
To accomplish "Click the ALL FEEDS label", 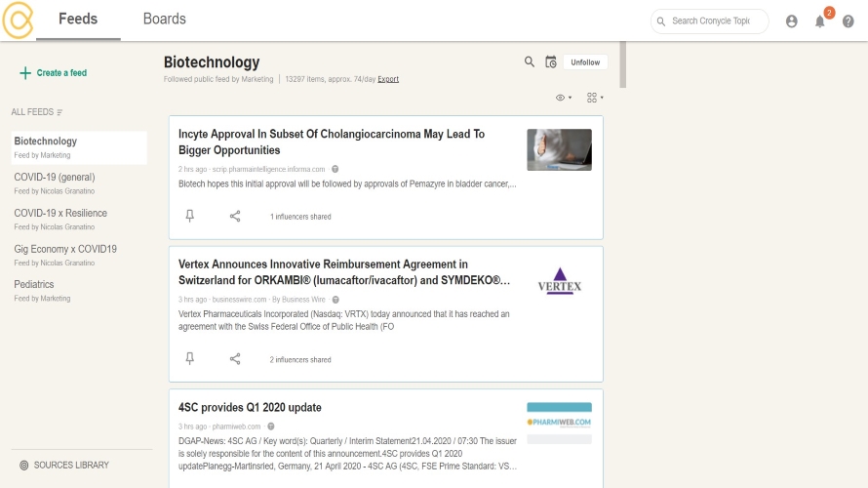I will pos(32,112).
